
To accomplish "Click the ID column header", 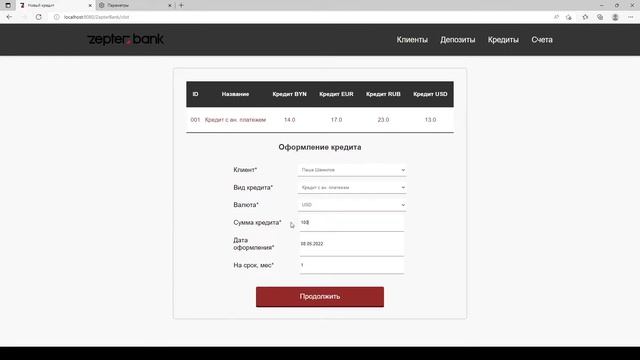I will pos(196,94).
